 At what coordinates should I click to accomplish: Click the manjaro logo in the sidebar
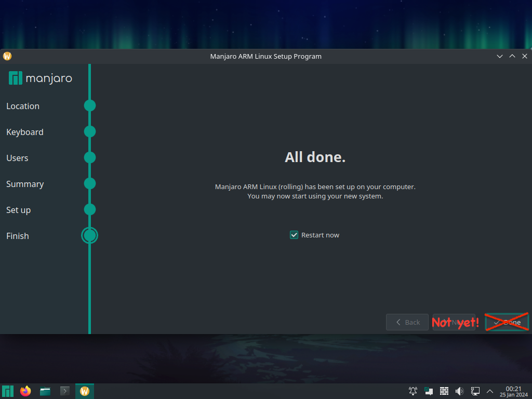coord(41,78)
